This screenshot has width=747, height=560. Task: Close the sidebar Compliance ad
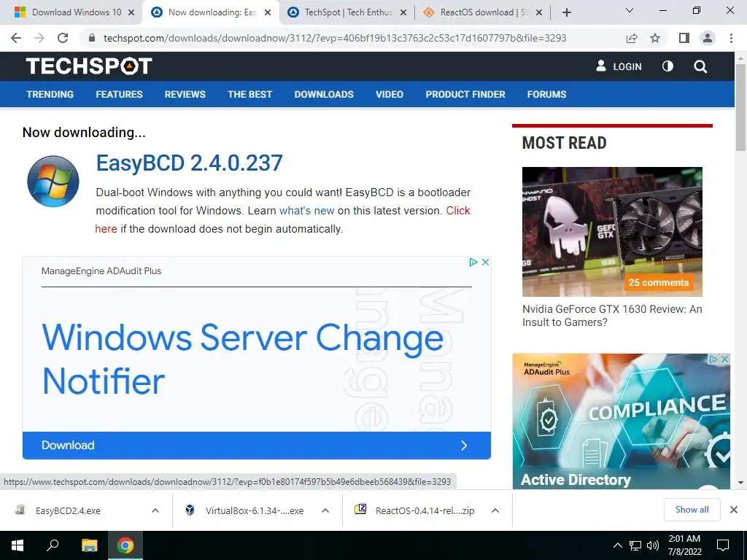click(x=724, y=359)
